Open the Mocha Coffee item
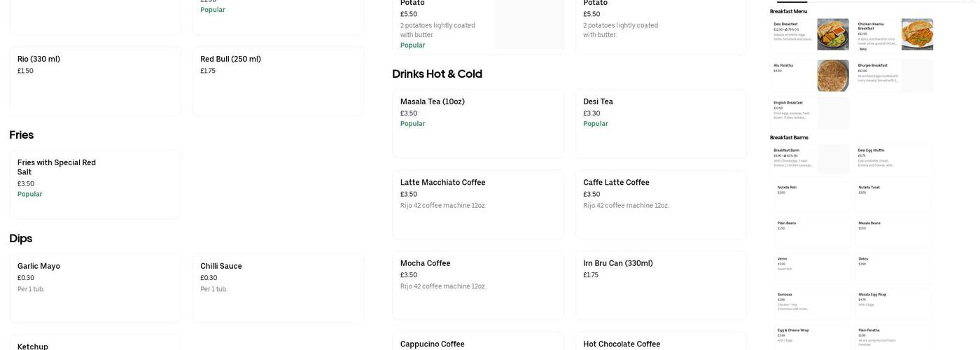The image size is (980, 350). [x=478, y=285]
